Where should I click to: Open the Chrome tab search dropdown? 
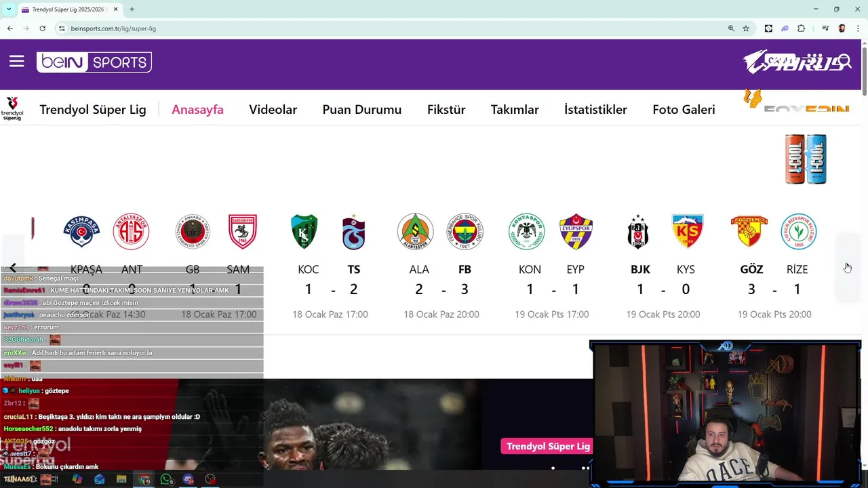[9, 9]
